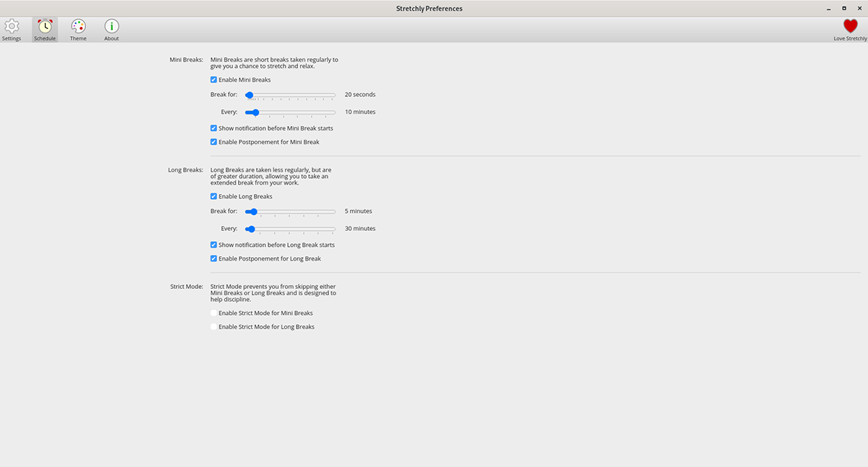This screenshot has width=868, height=467.
Task: Click the Love Stretchly heart icon
Action: (x=849, y=25)
